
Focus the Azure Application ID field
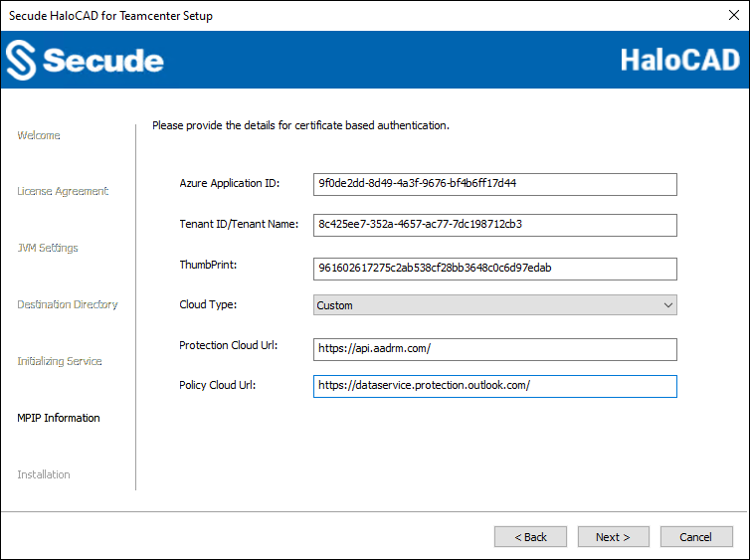click(495, 184)
